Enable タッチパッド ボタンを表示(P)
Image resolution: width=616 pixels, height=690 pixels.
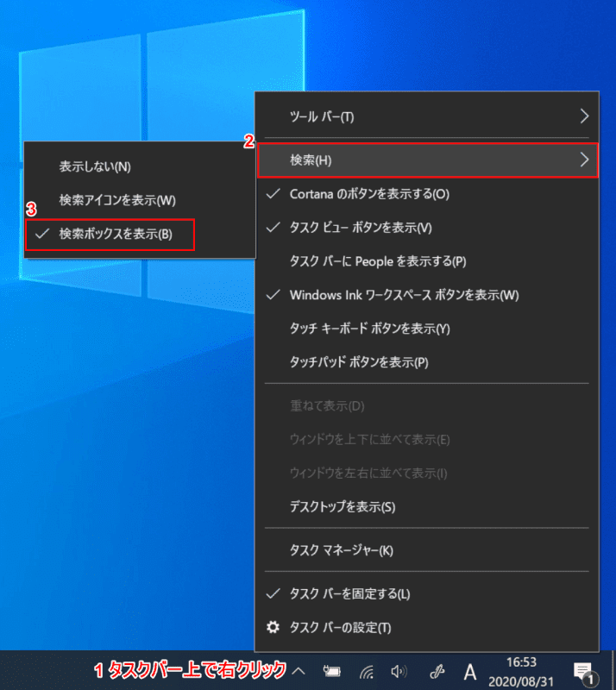pyautogui.click(x=427, y=362)
